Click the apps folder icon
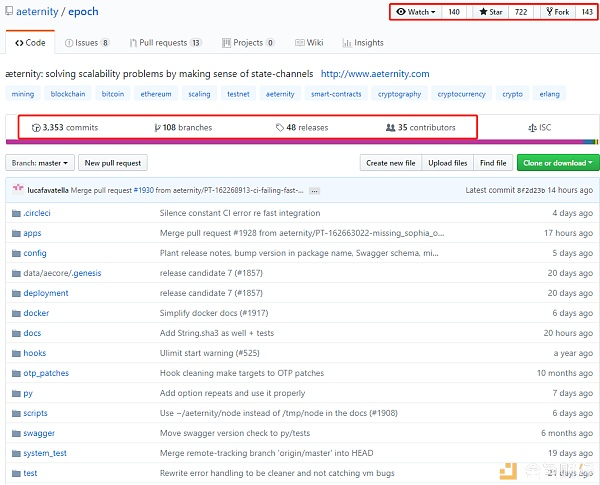The width and height of the screenshot is (600, 485). (16, 233)
